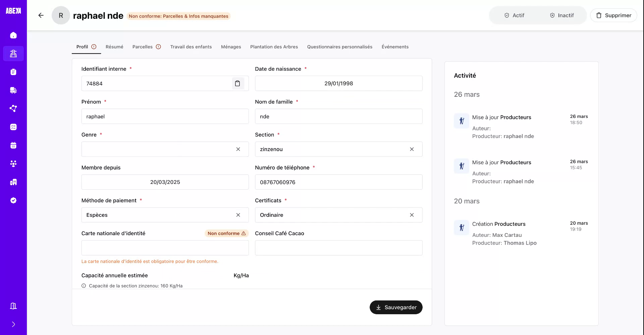Open the Genre dropdown field
This screenshot has width=644, height=335.
tap(161, 149)
